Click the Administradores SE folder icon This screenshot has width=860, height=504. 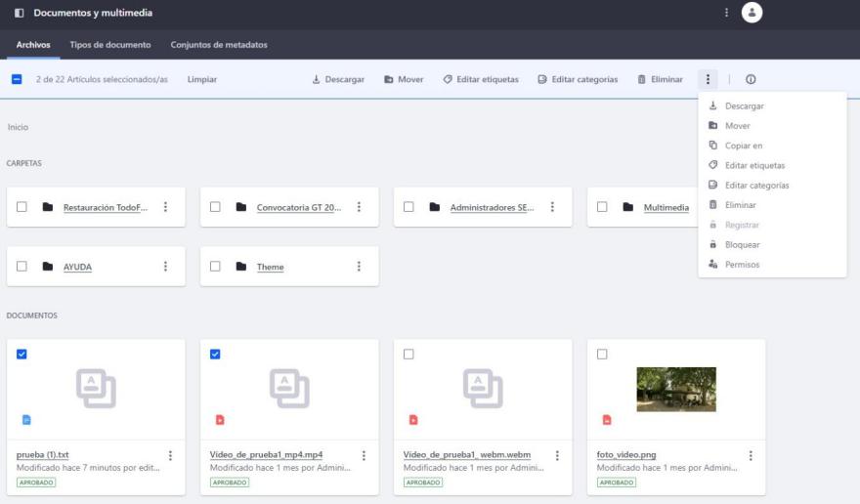coord(434,207)
